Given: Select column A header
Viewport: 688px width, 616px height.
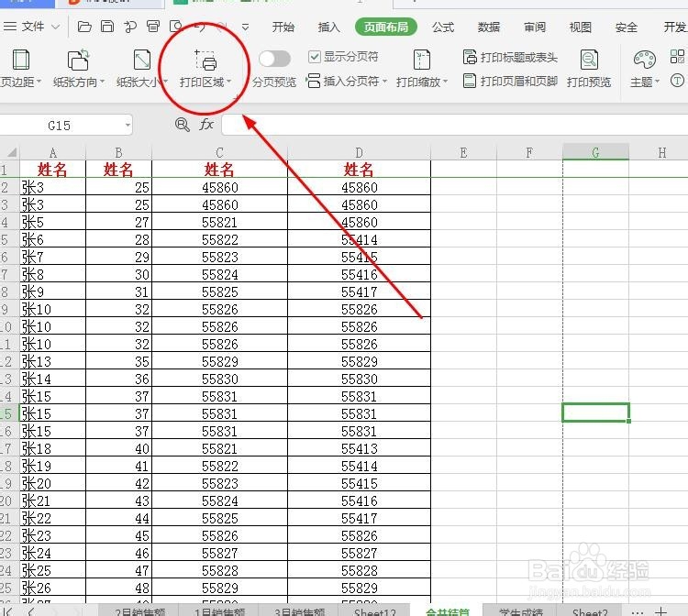Looking at the screenshot, I should tap(52, 152).
